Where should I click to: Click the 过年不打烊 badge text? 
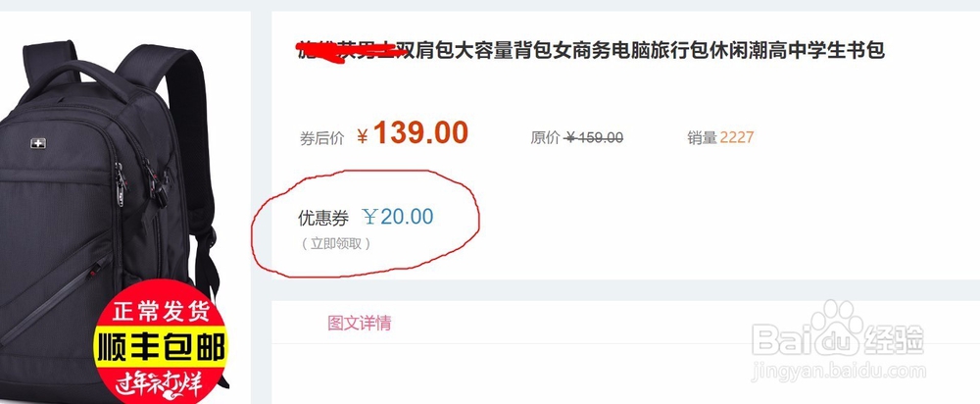(159, 382)
